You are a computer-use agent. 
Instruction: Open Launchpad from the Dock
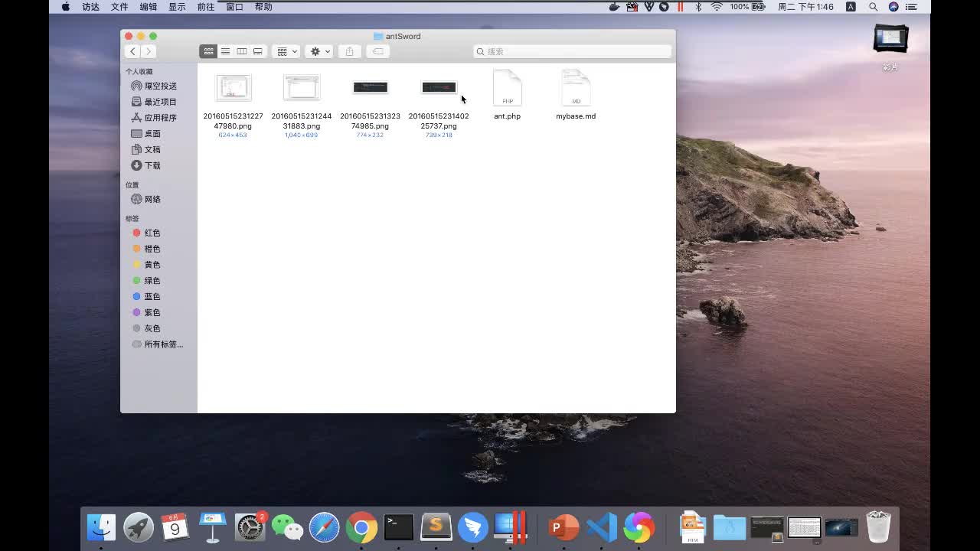click(139, 527)
